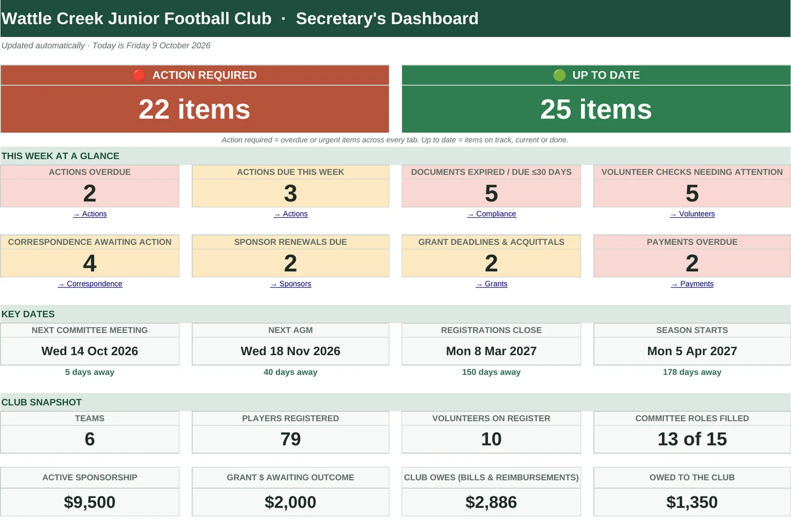Click the green circle in Up To Date
The image size is (791, 532).
click(559, 75)
